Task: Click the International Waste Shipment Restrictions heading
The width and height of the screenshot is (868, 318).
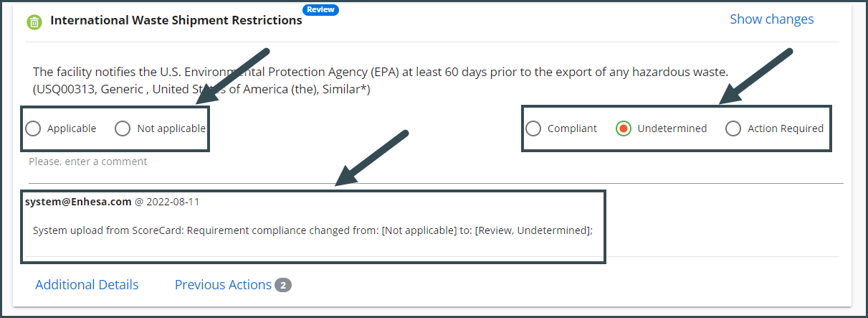Action: click(x=176, y=20)
